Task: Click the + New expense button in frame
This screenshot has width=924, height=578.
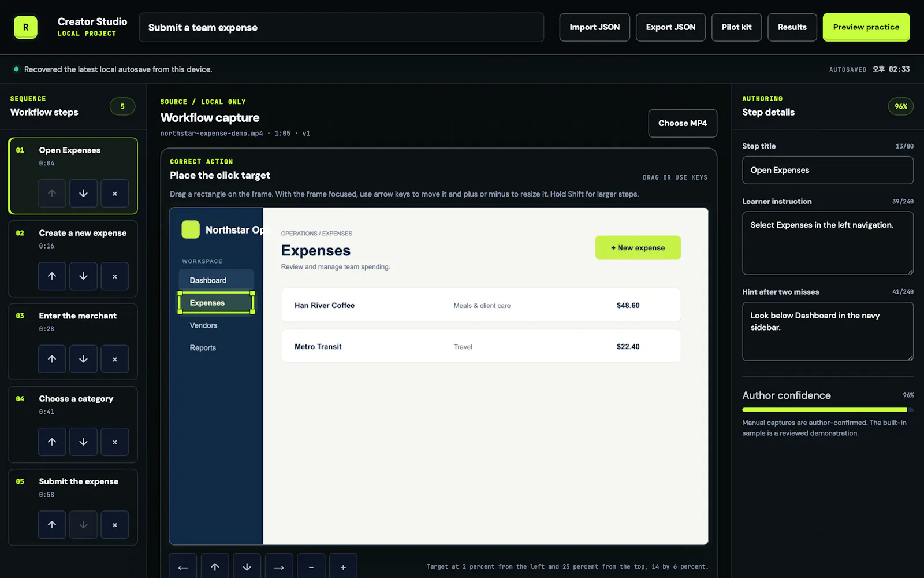Action: pyautogui.click(x=638, y=247)
